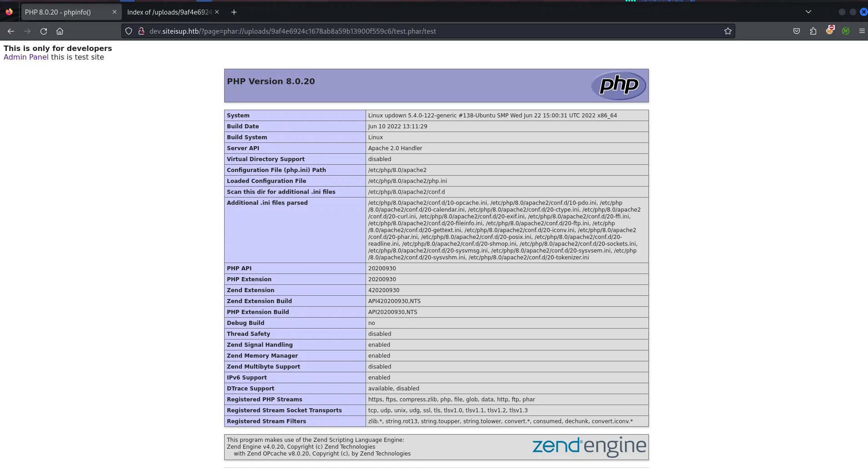Click the IPv6 Support label
This screenshot has width=868, height=476.
247,378
